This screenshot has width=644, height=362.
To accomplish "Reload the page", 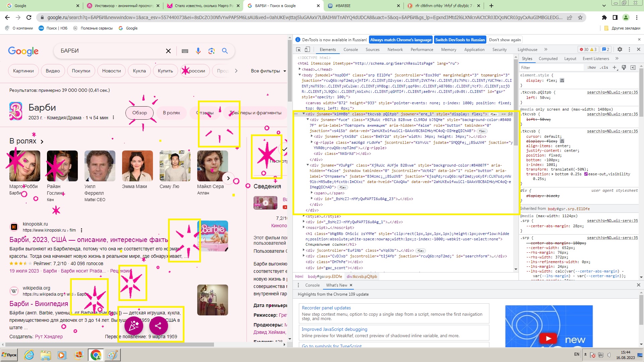I will [29, 17].
